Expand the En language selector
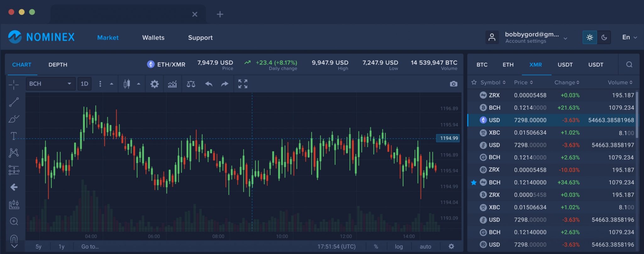The width and height of the screenshot is (644, 254). [630, 37]
